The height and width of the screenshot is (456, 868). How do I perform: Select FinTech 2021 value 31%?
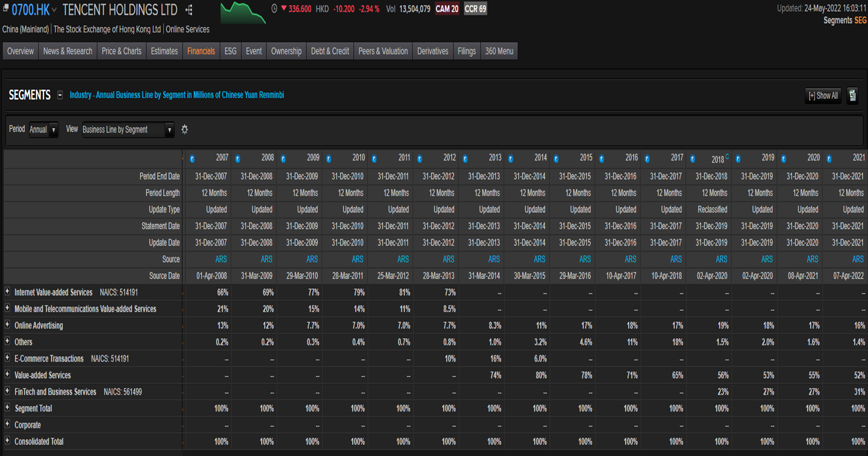[x=859, y=392]
